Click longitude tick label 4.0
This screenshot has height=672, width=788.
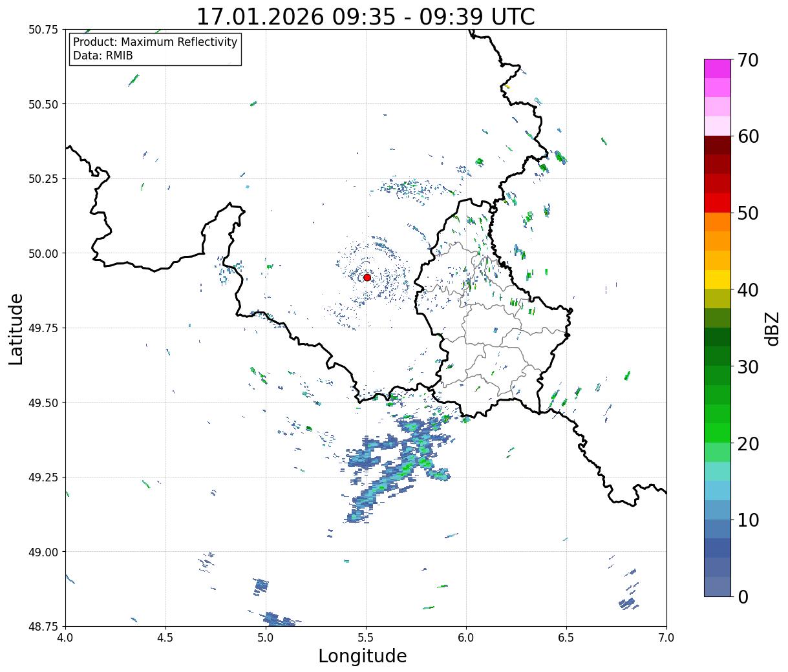[x=65, y=638]
